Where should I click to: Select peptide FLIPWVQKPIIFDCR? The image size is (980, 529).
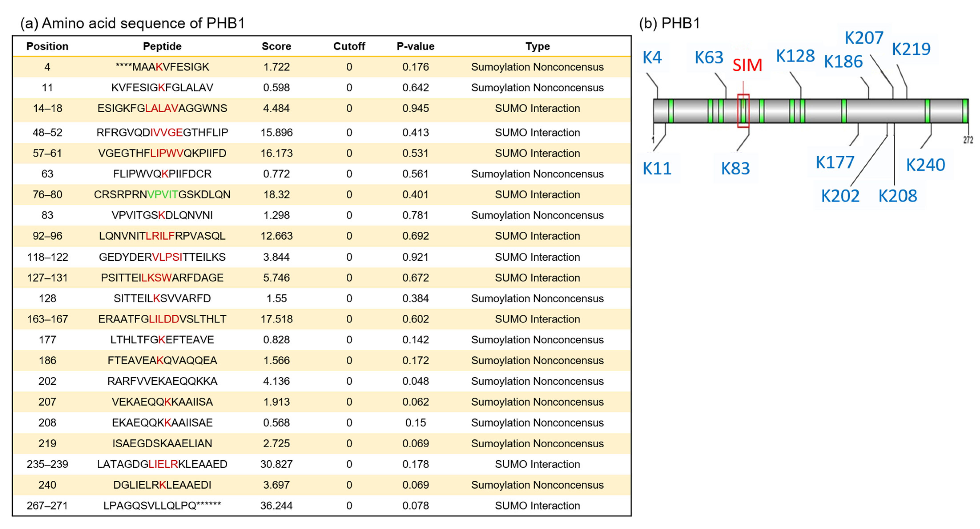pos(162,174)
